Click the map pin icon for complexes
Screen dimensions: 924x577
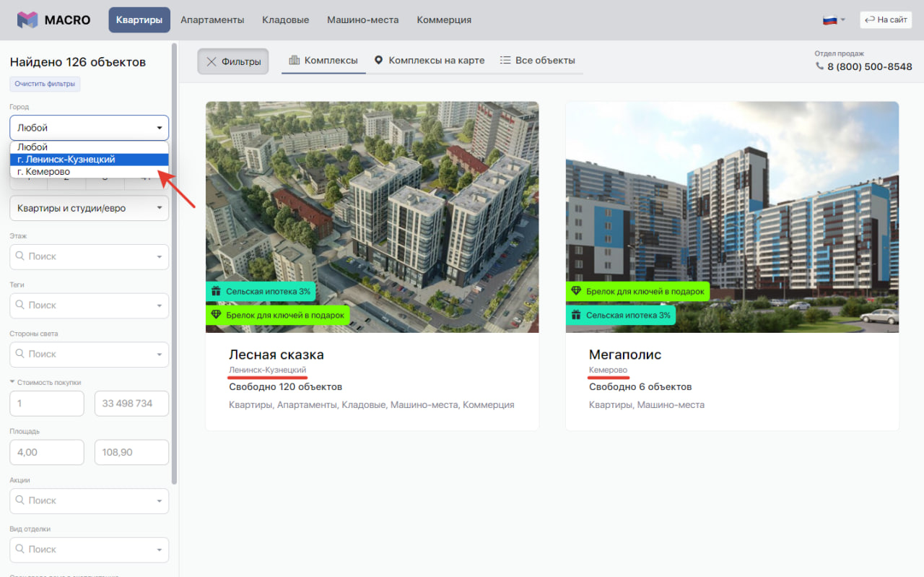[x=378, y=61]
